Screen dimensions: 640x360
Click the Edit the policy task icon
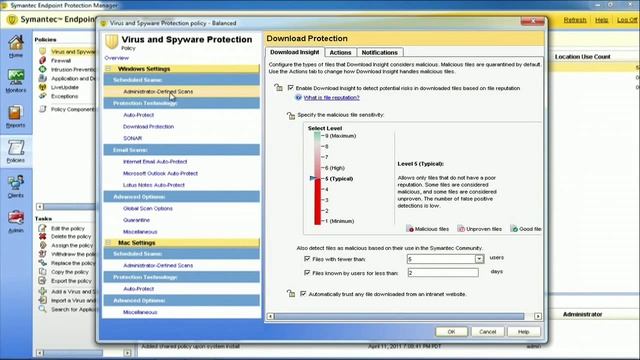pos(42,228)
